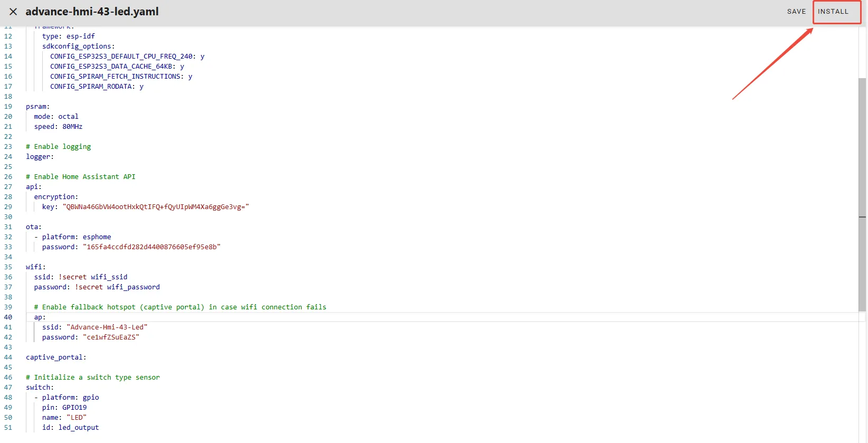Click the SAVE button
Viewport: 868px width, 443px height.
[796, 12]
